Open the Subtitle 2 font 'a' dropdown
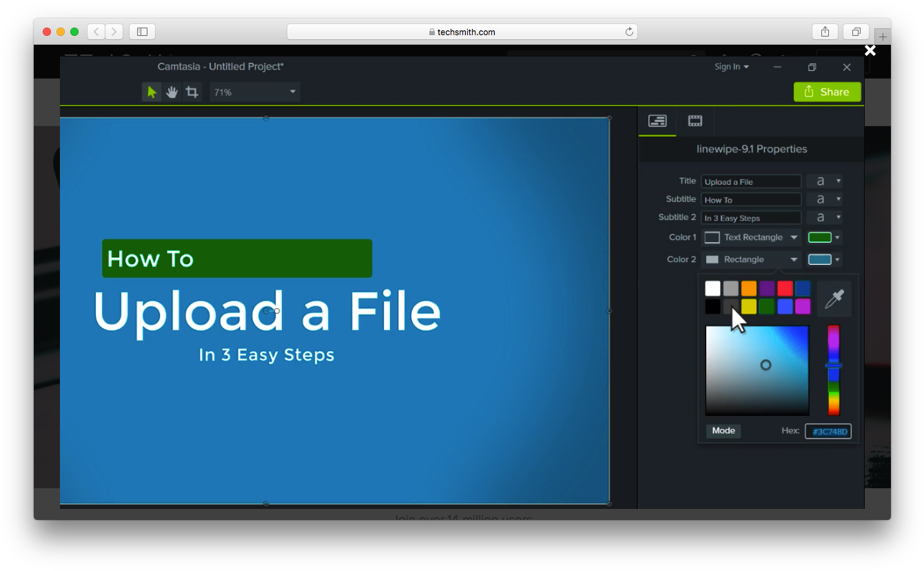Screen dimensions: 924x571 click(824, 217)
